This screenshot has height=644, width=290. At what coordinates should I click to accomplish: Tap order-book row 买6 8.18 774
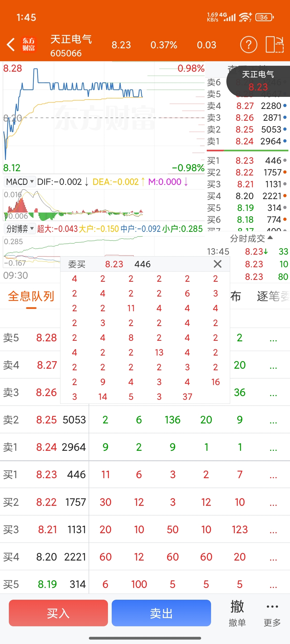pos(247,219)
